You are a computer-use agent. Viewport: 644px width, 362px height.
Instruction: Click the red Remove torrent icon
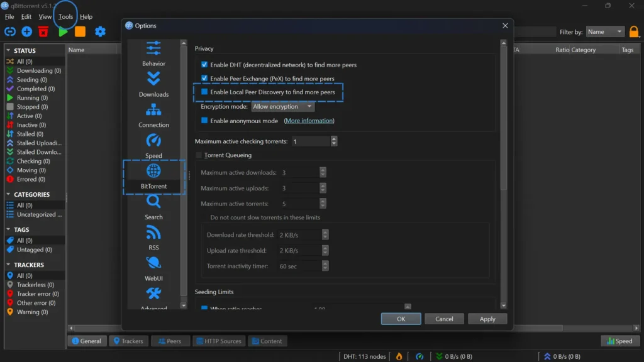coord(43,31)
